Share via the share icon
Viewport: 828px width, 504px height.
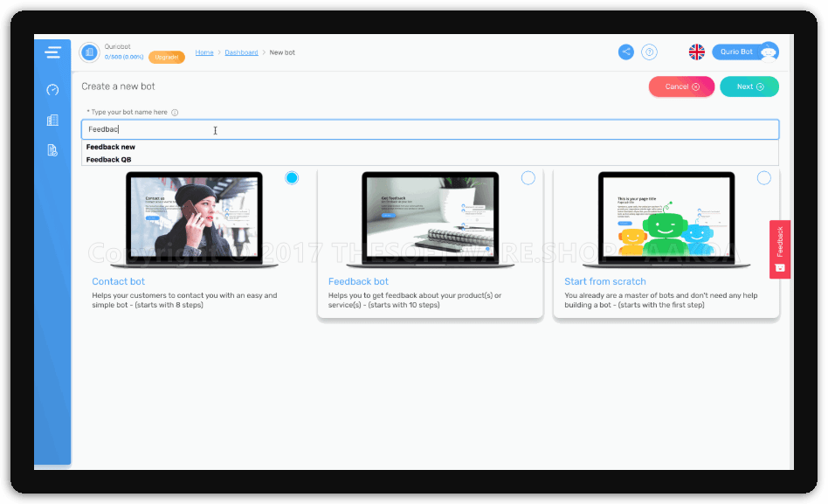tap(625, 52)
